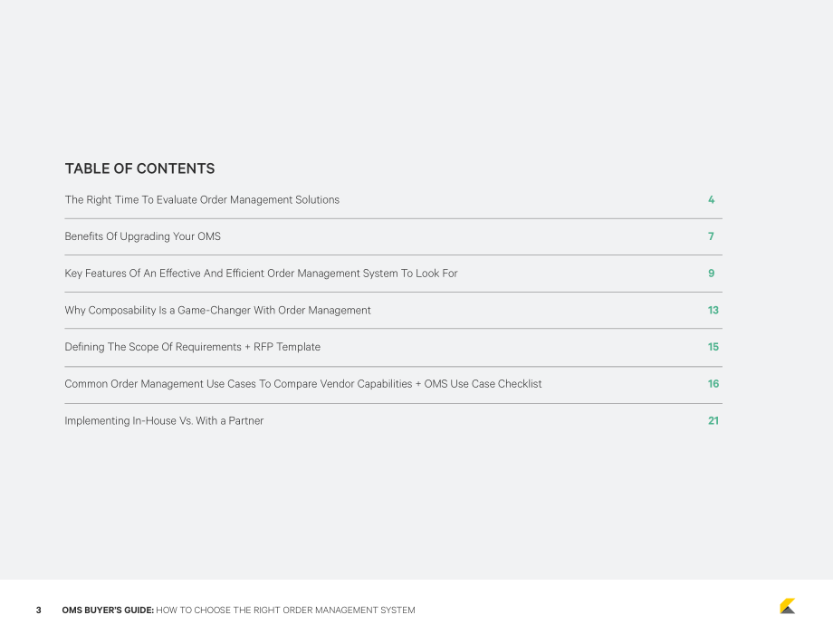Image resolution: width=833 pixels, height=644 pixels.
Task: Jump to page 16 link
Action: (713, 384)
